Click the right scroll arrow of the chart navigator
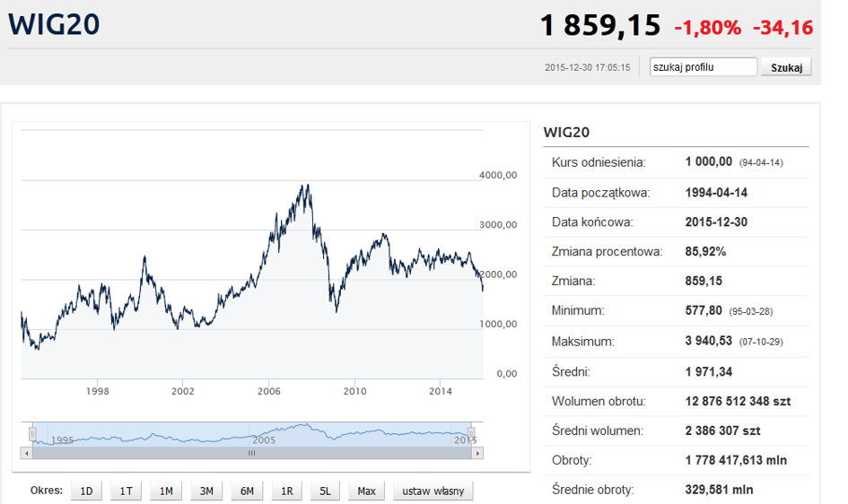 pyautogui.click(x=477, y=454)
